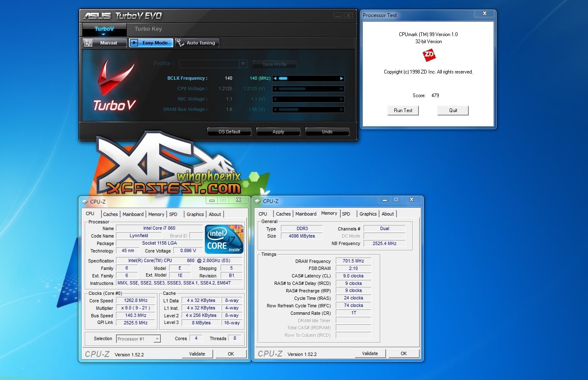Click the Score 479 value
This screenshot has width=588, height=380.
[435, 96]
